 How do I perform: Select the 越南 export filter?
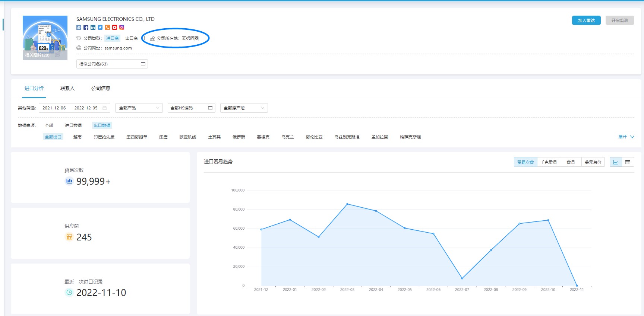coord(78,137)
